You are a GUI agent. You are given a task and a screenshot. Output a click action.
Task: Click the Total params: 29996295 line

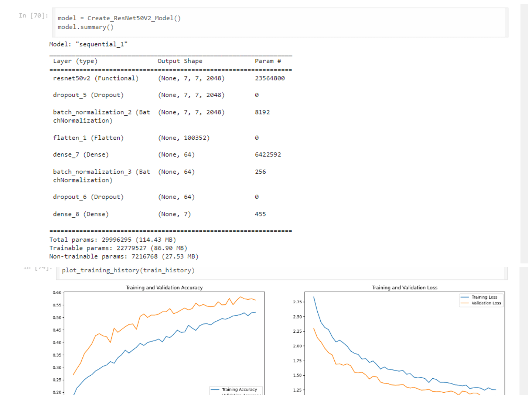(113, 239)
